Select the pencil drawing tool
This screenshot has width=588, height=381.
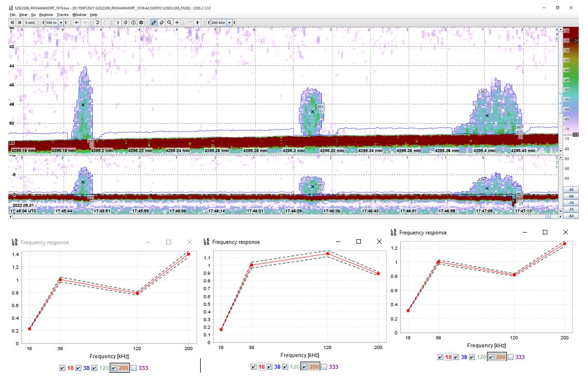[x=153, y=23]
